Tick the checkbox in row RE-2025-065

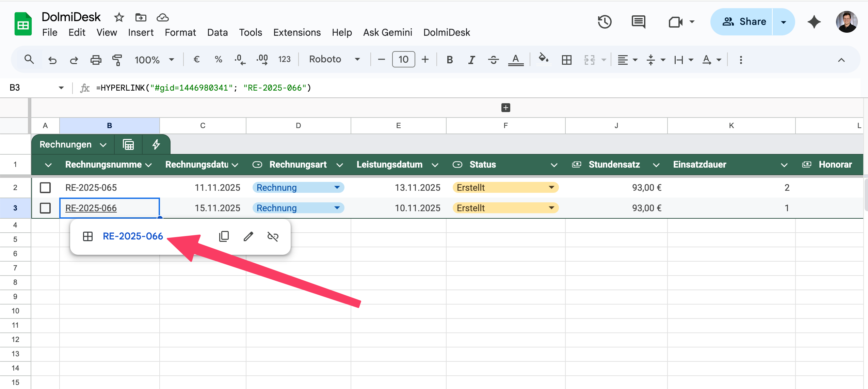45,188
